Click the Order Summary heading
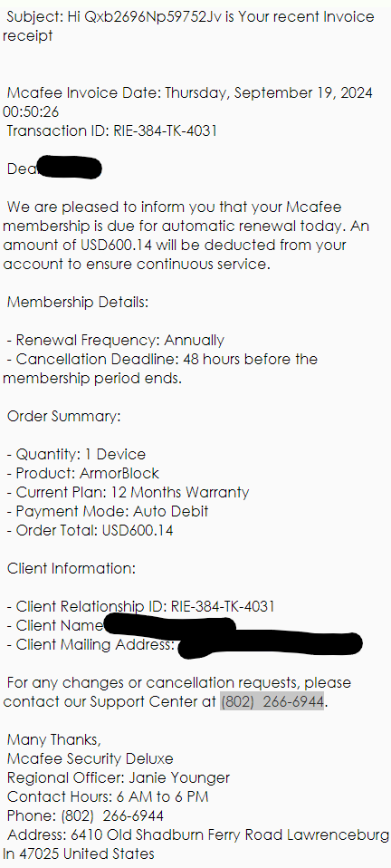391x868 pixels. [x=63, y=416]
